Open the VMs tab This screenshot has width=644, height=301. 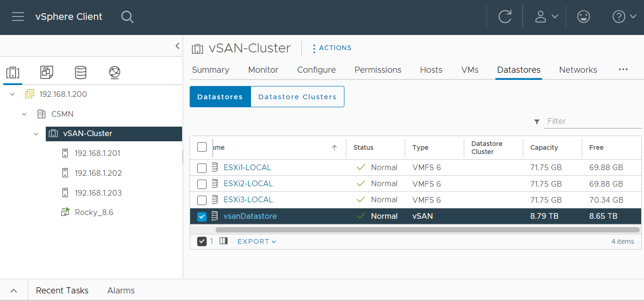coord(470,70)
